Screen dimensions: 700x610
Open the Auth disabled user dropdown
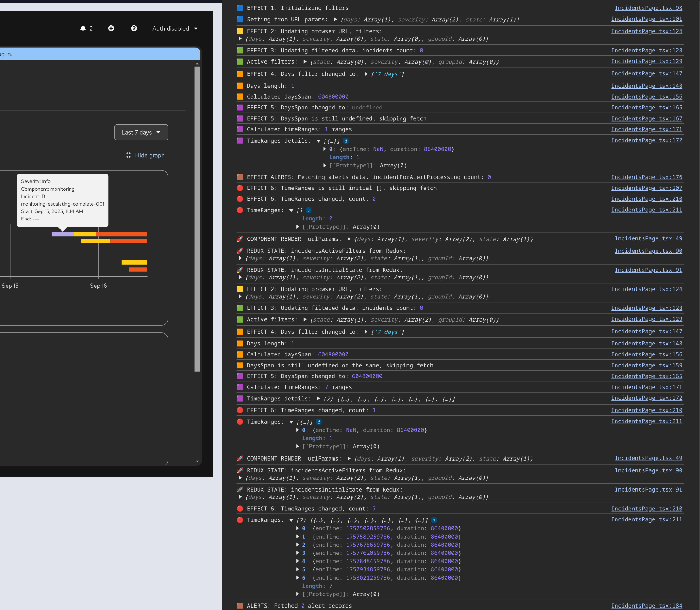[175, 29]
